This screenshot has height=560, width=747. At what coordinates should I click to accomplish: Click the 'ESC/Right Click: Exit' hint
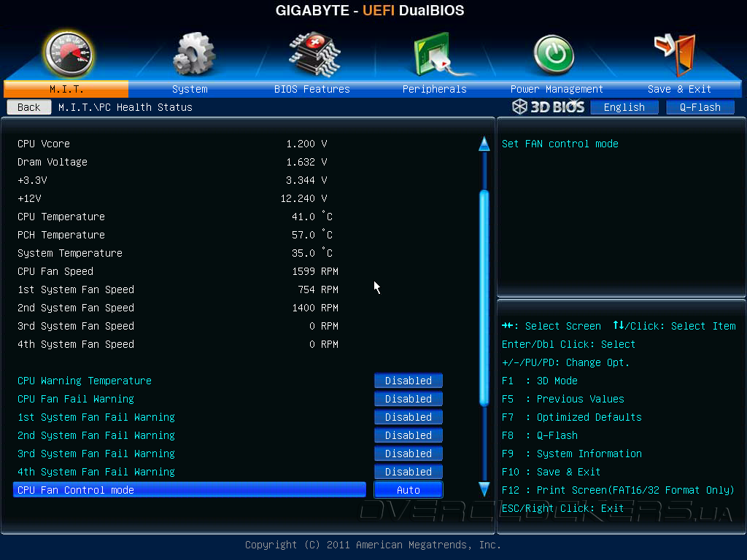[x=562, y=508]
